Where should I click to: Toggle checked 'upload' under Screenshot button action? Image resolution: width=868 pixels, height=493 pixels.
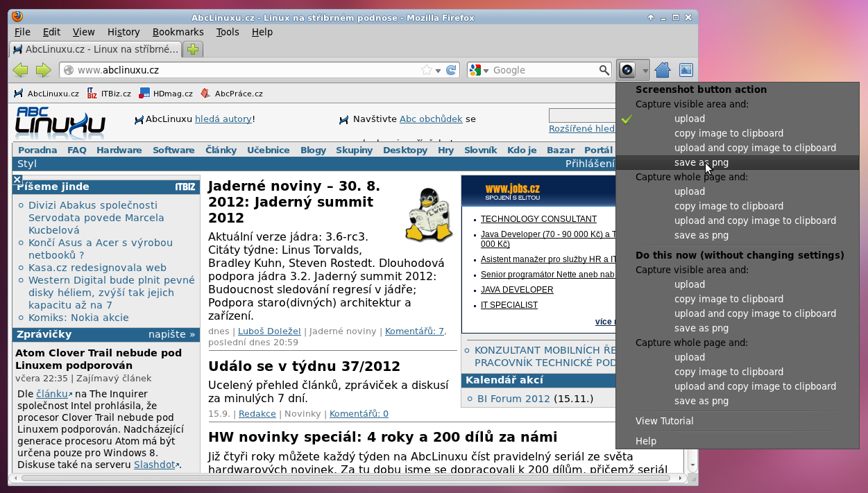tap(690, 119)
